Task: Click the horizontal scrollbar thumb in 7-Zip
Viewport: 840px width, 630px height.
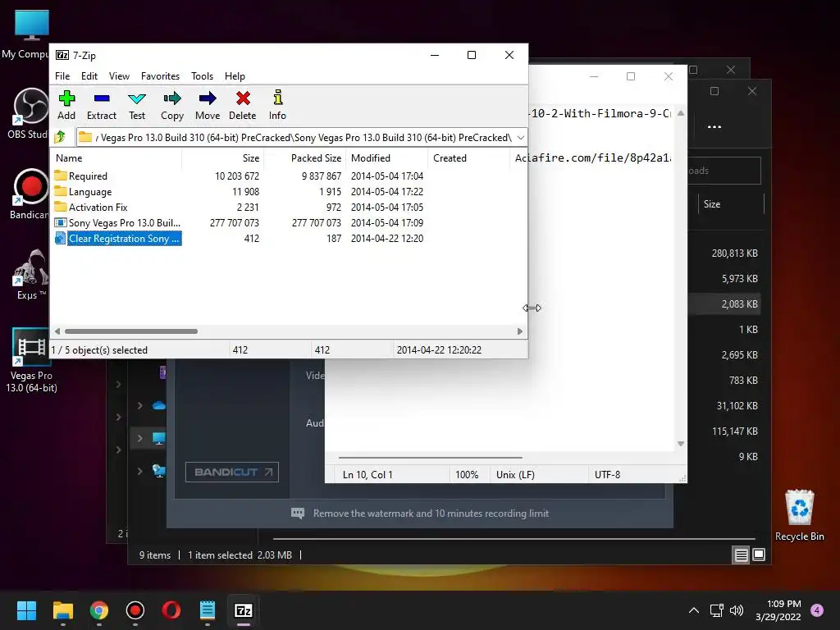Action: point(130,331)
